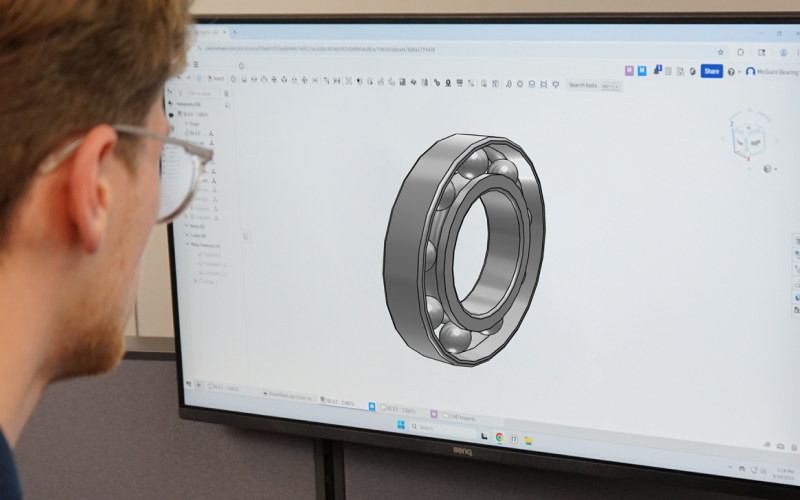Open File Explorer from the taskbar
800x500 pixels.
(x=528, y=440)
